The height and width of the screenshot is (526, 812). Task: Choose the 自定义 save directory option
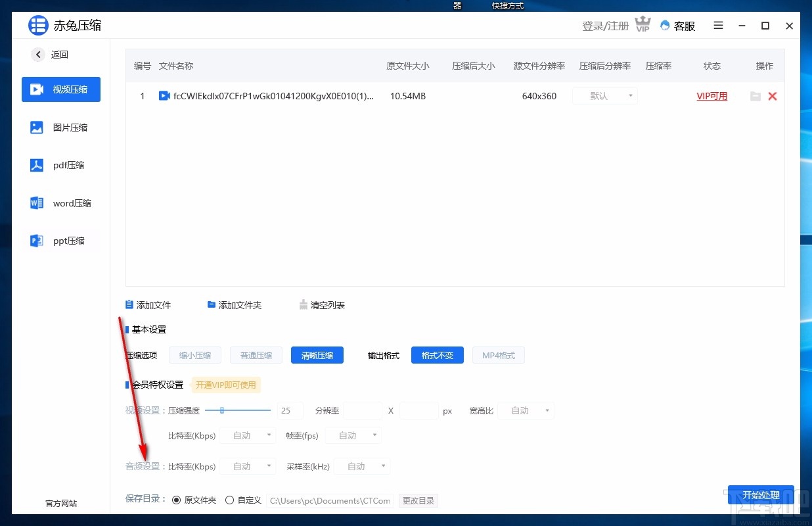231,499
